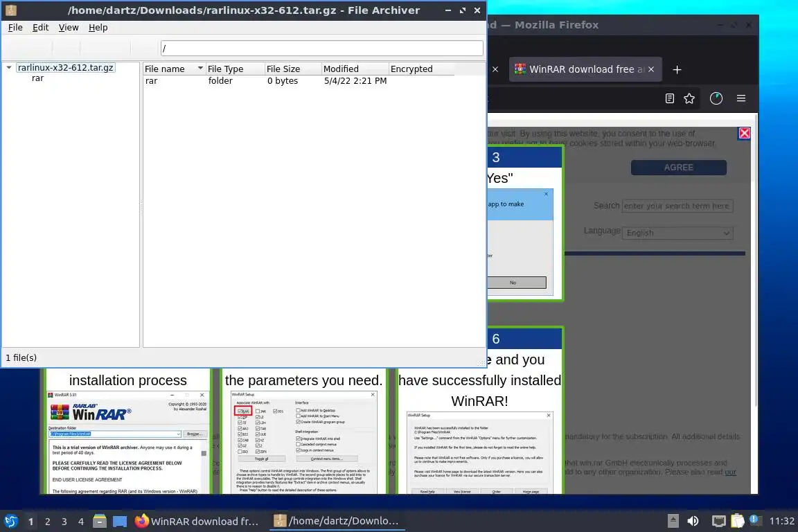
Task: Open the View menu in File Archiver
Action: point(68,28)
